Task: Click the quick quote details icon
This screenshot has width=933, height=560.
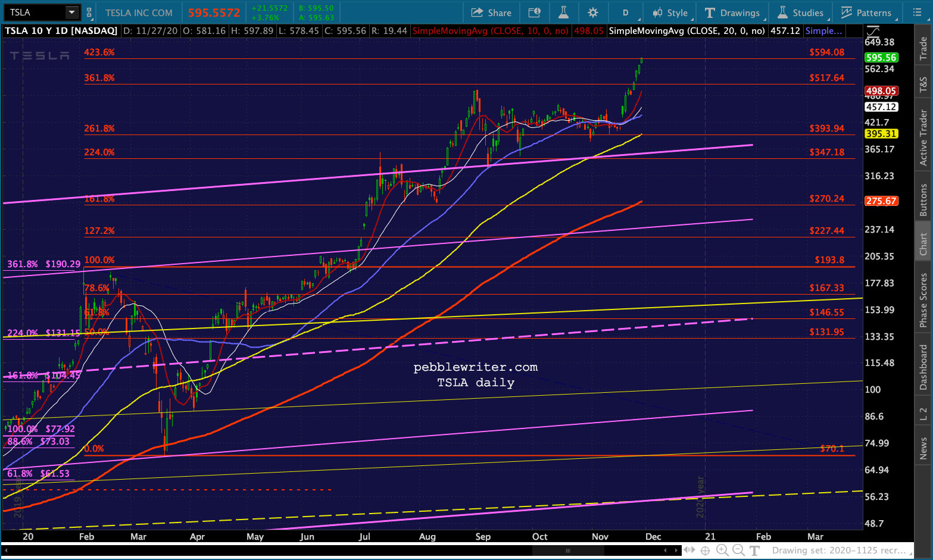Action: pyautogui.click(x=534, y=12)
